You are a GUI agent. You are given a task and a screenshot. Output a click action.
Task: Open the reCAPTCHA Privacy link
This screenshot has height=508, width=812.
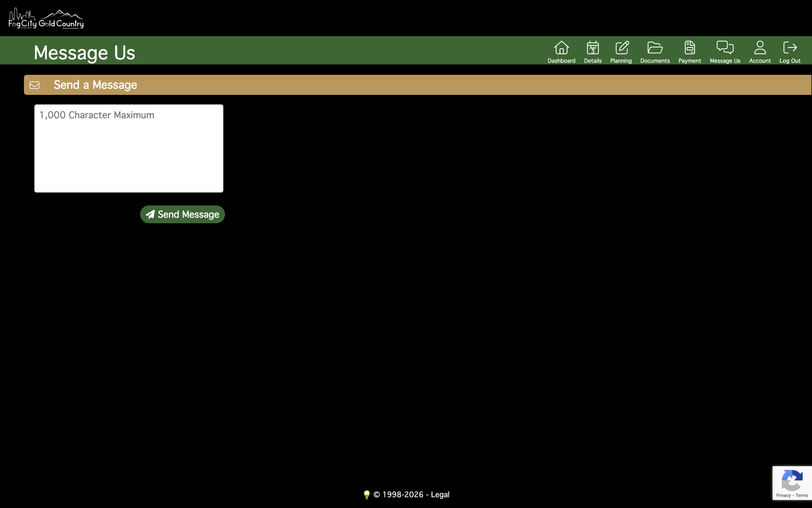pos(783,495)
